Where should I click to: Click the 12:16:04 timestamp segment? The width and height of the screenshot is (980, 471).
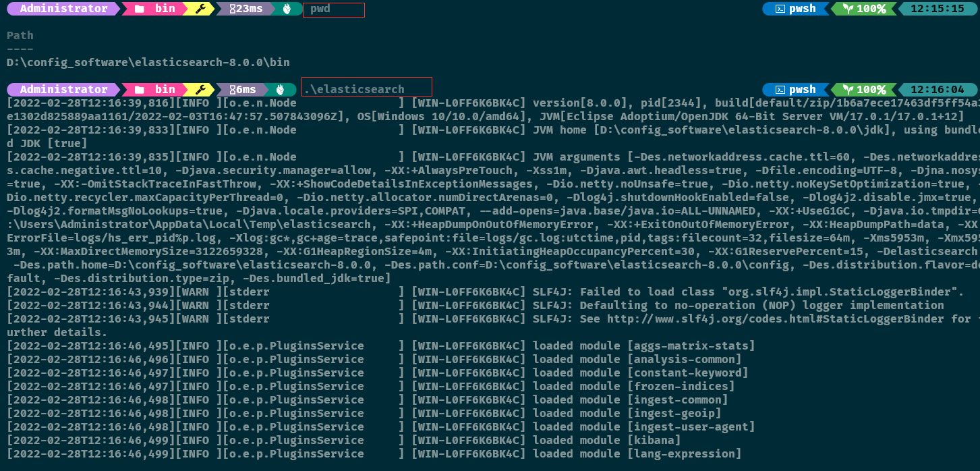click(937, 89)
